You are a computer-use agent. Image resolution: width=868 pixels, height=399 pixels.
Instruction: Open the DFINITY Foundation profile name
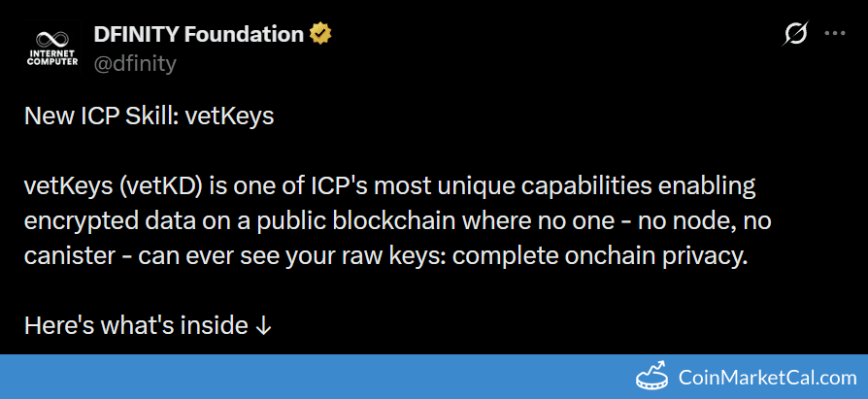tap(198, 35)
